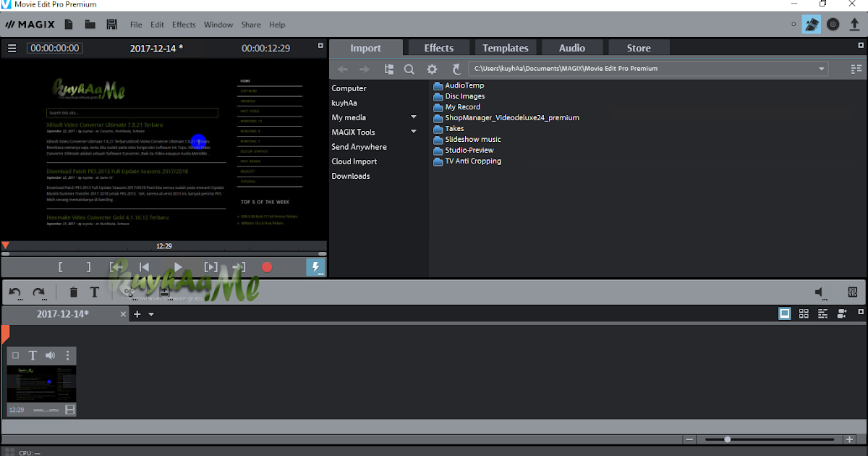Screen dimensions: 868x456
Task: Mute the storyboard clip audio
Action: 51,355
